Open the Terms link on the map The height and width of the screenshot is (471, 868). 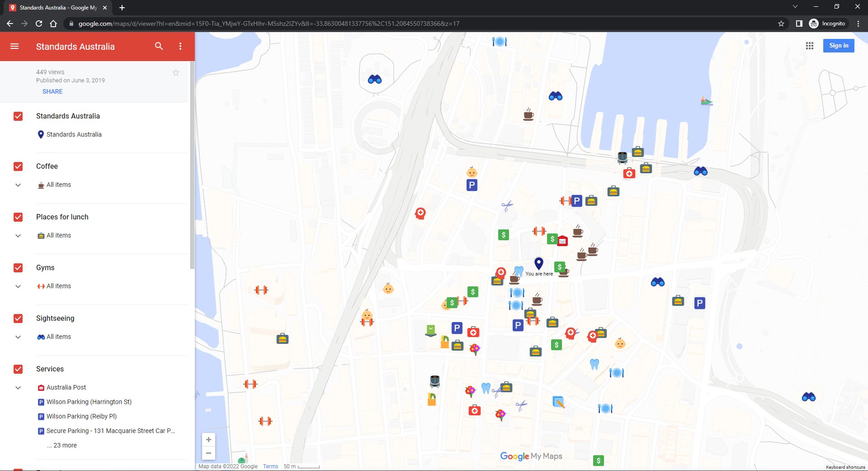(x=271, y=466)
